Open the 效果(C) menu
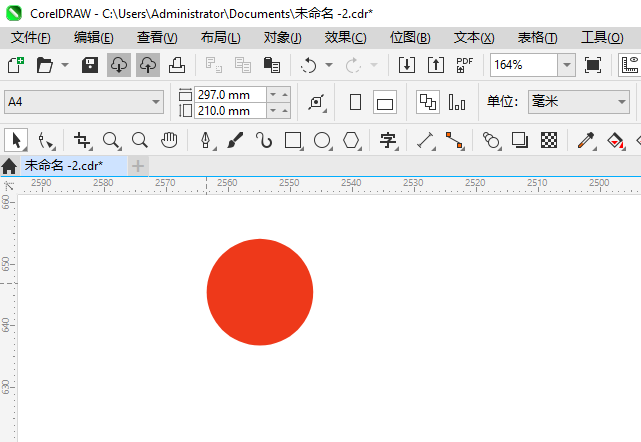This screenshot has width=641, height=442. [x=345, y=38]
